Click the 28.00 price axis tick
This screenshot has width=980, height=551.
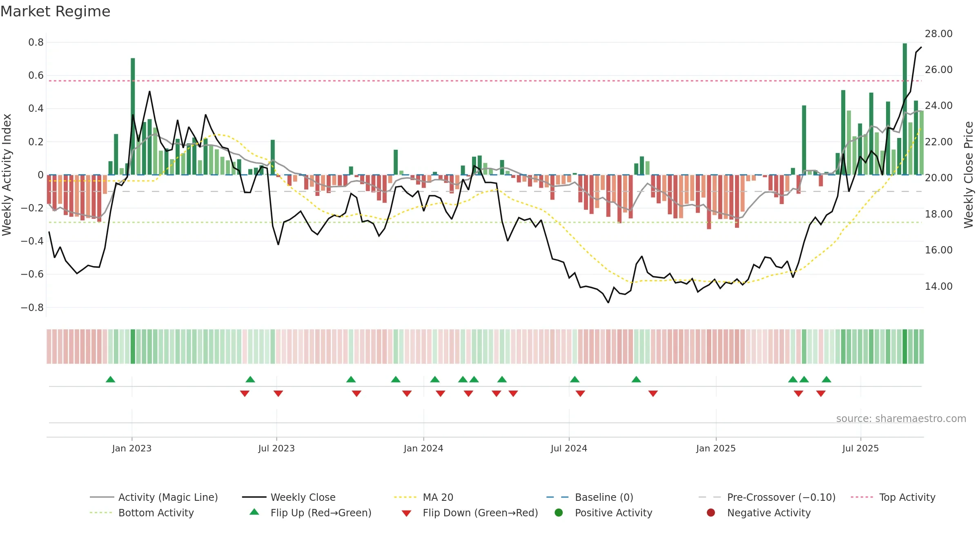pos(939,34)
